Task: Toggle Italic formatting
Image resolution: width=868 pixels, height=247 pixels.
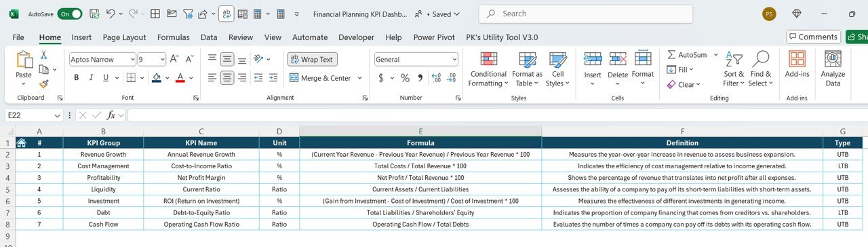Action: click(92, 77)
